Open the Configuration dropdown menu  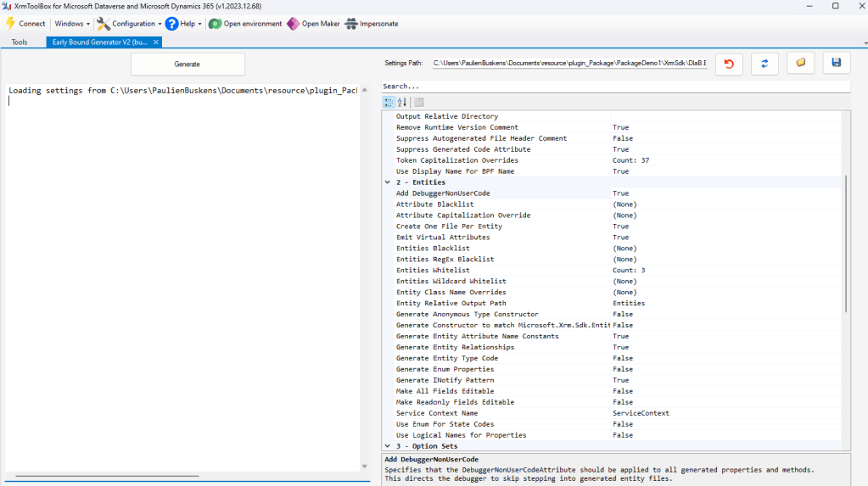point(128,24)
